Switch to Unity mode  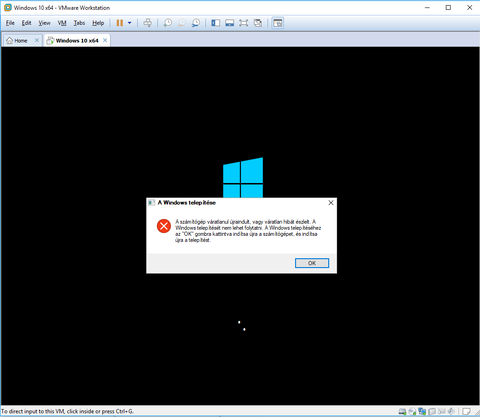258,23
